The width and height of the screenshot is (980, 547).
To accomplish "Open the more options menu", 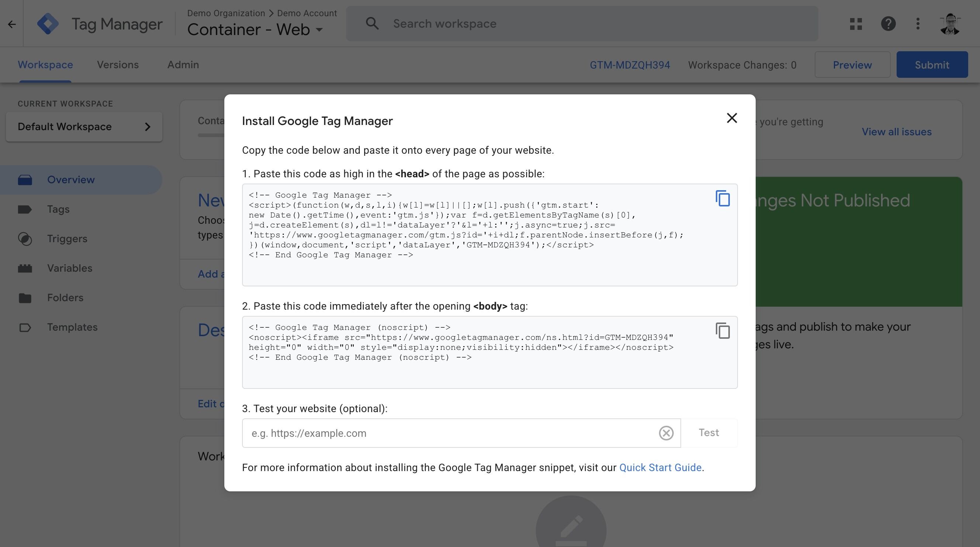I will 918,24.
